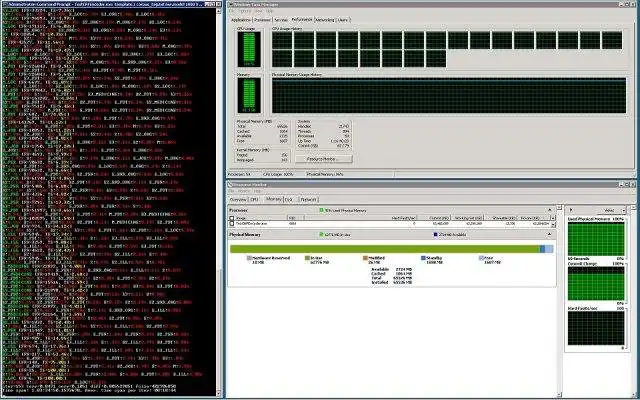Click the Free memory legend swatch
Screen dimensions: 640x400
(481, 258)
